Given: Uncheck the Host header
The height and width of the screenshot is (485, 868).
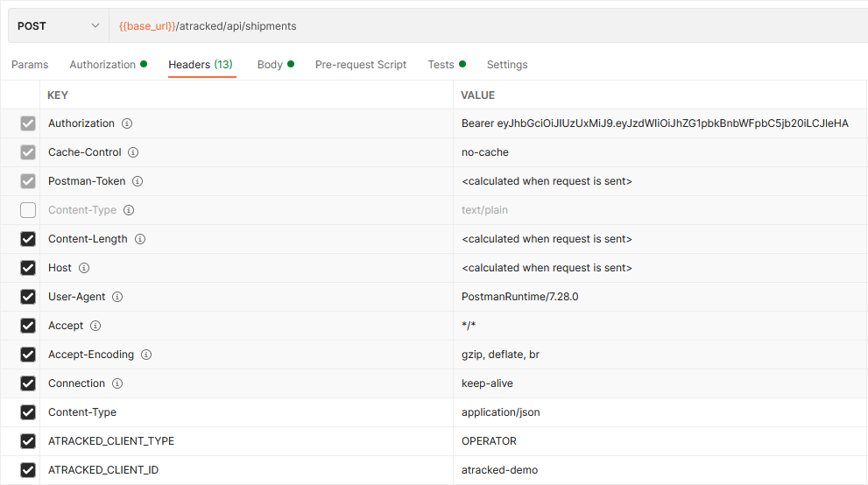Looking at the screenshot, I should coord(28,268).
